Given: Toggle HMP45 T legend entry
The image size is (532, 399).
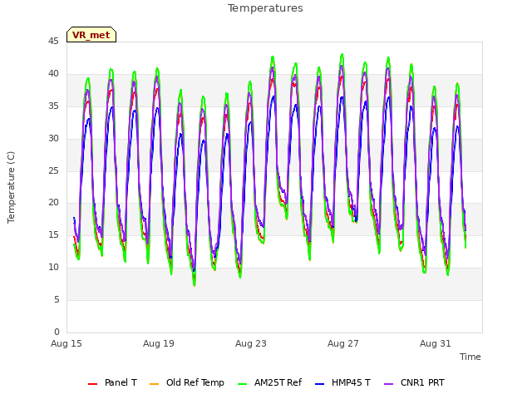Looking at the screenshot, I should (x=342, y=382).
